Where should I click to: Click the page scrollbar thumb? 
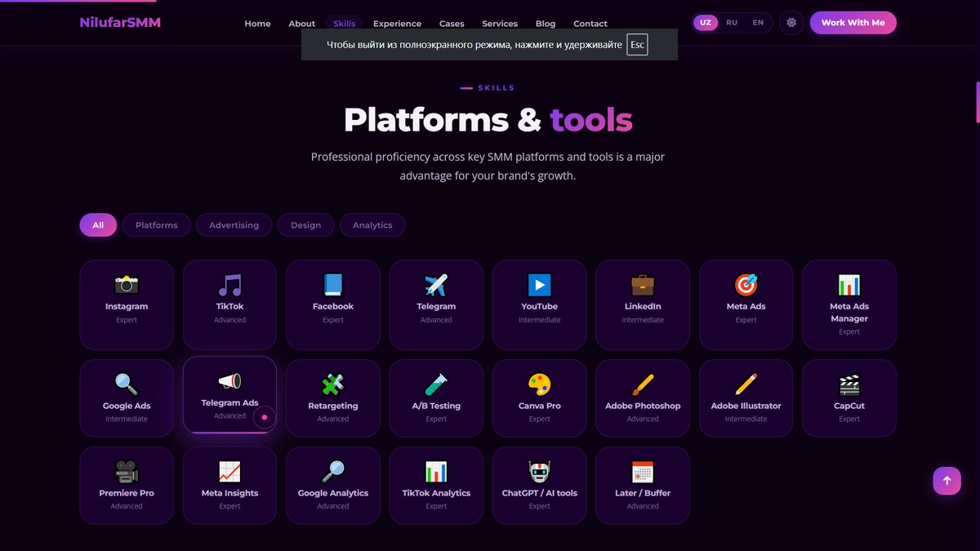pos(978,102)
